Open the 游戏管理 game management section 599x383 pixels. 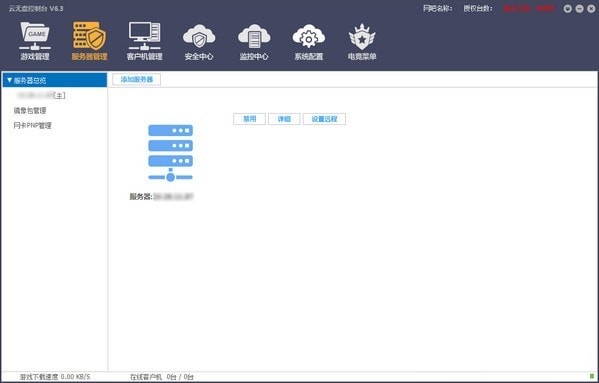pos(35,41)
